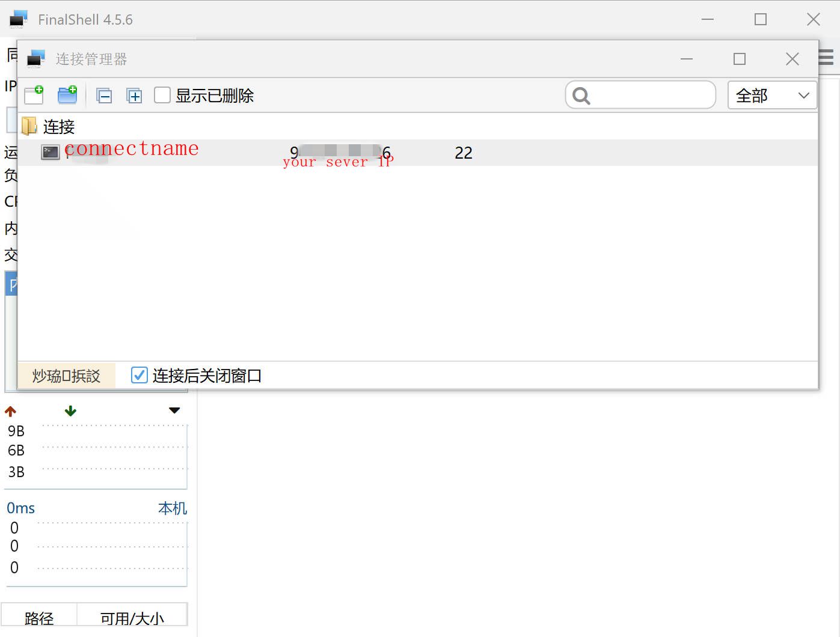Create a new connection in connection manager

[34, 95]
